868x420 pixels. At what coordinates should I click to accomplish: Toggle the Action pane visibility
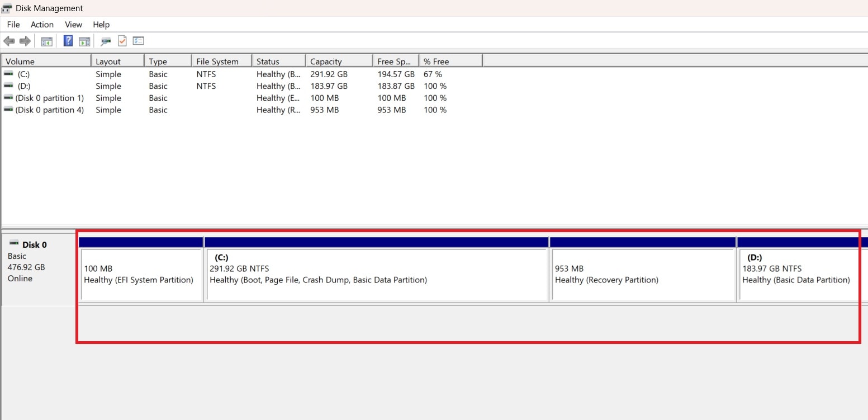tap(84, 40)
